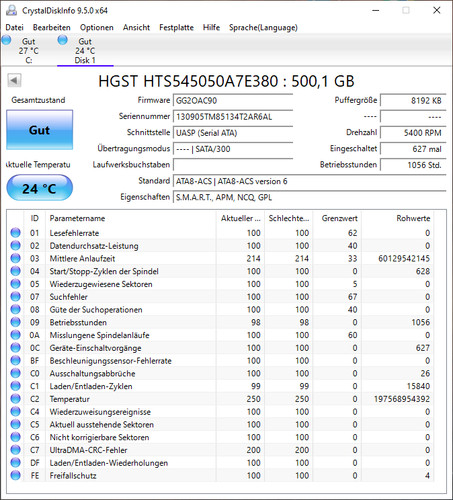Open the Festplatte menu

tap(176, 27)
